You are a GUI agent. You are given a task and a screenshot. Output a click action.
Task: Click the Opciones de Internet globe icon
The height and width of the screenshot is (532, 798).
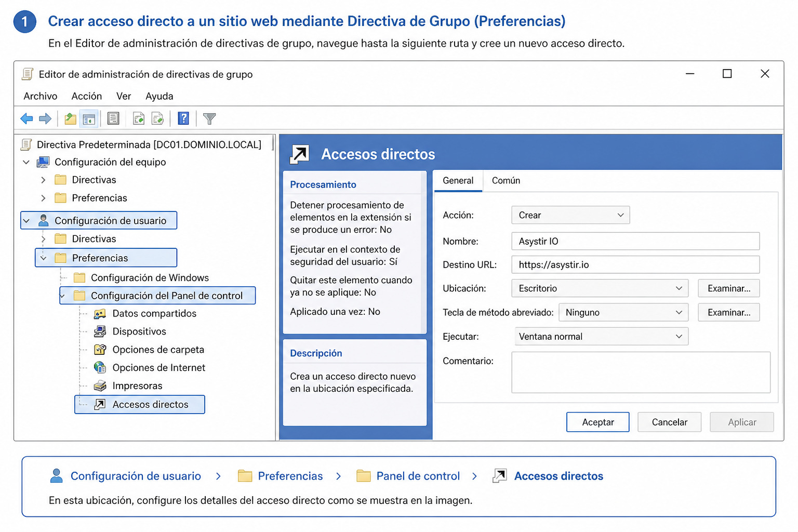pos(100,367)
